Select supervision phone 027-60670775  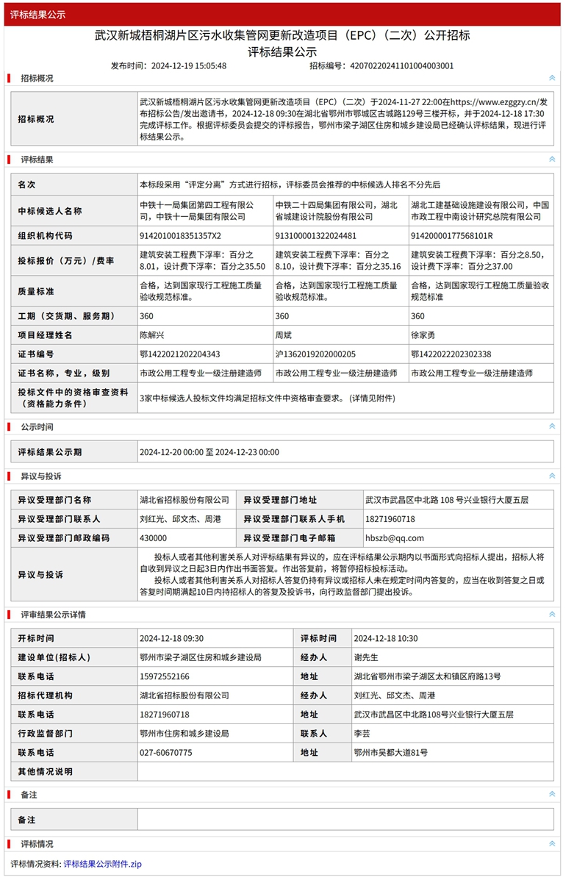pos(166,753)
